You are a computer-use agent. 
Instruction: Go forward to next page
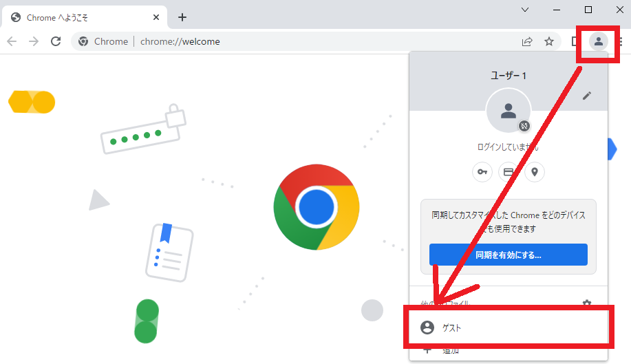click(34, 41)
